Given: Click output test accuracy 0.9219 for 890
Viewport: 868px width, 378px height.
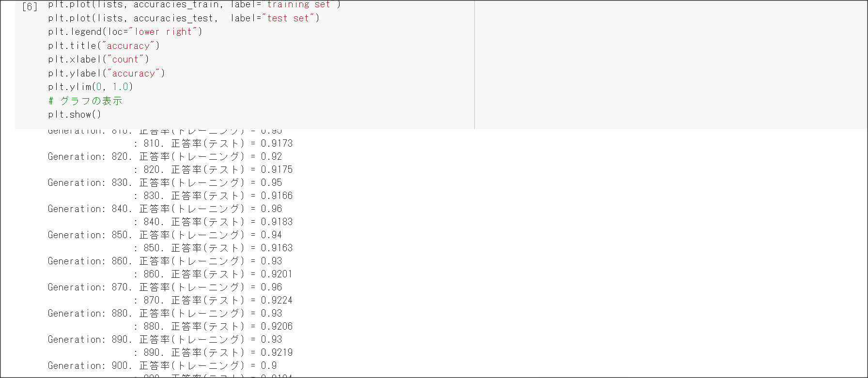Looking at the screenshot, I should point(213,353).
